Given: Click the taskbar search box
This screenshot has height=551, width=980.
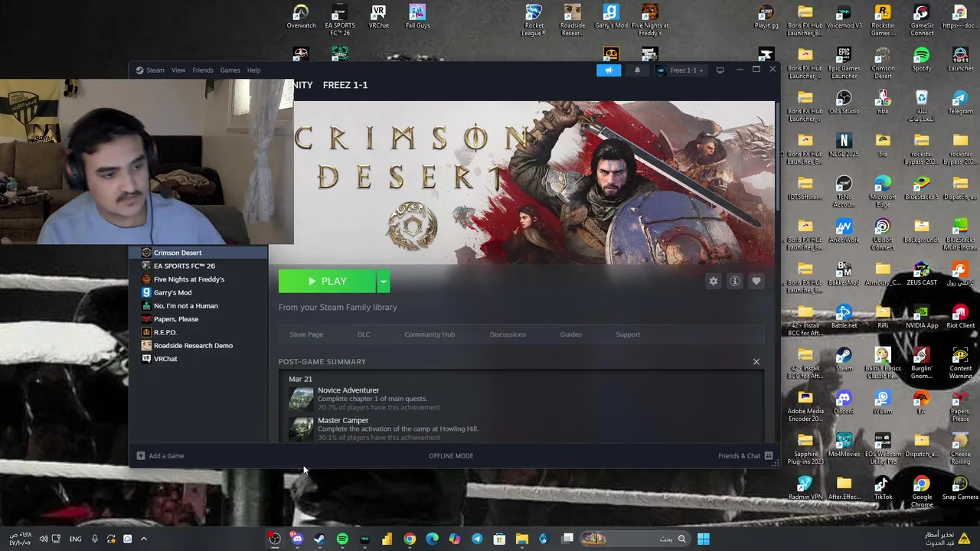Looking at the screenshot, I should tap(635, 540).
